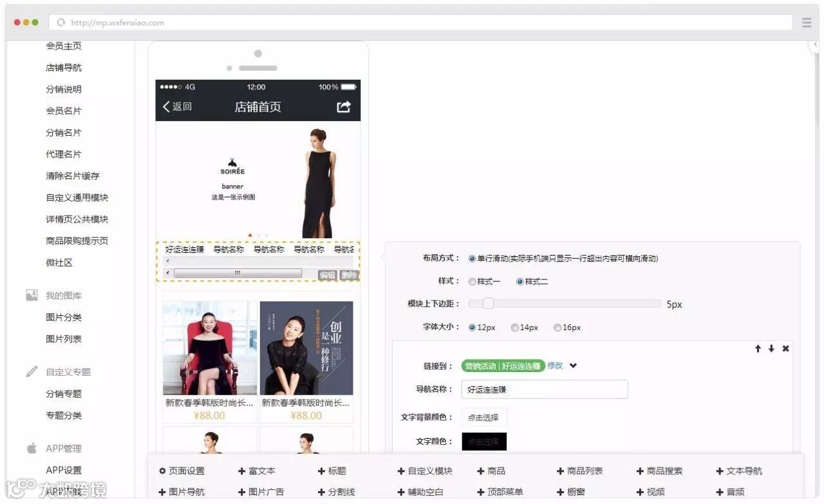Open the browser hamburger menu

807,23
